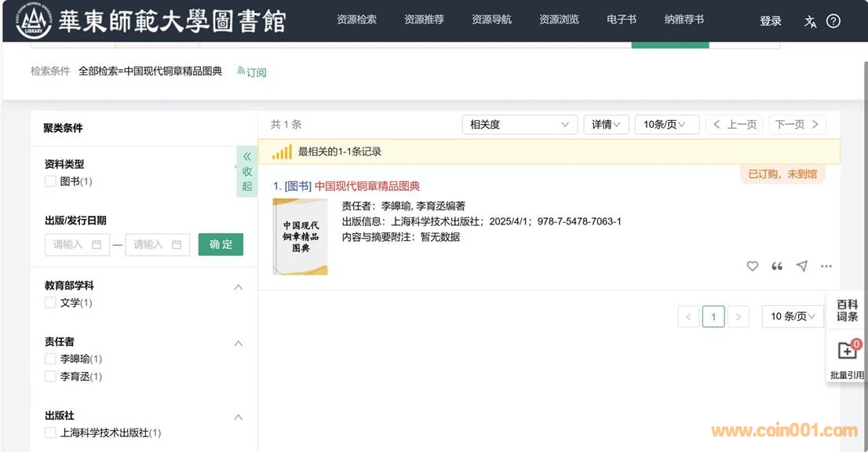Open the help question mark icon
The width and height of the screenshot is (868, 452).
coord(833,21)
